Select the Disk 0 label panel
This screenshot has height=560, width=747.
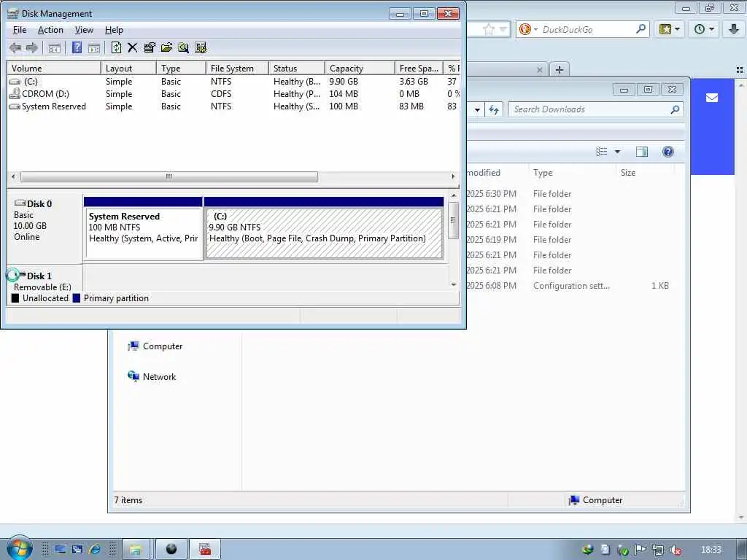44,228
